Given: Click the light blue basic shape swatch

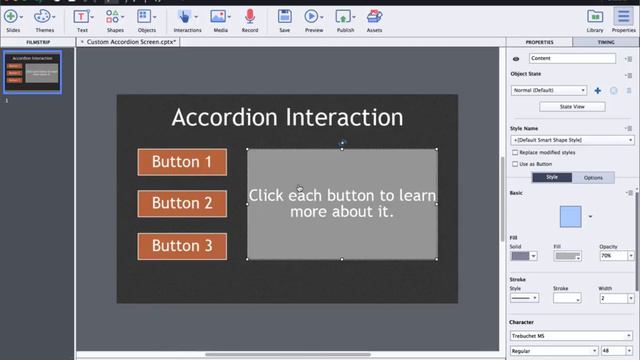Looking at the screenshot, I should coord(570,216).
